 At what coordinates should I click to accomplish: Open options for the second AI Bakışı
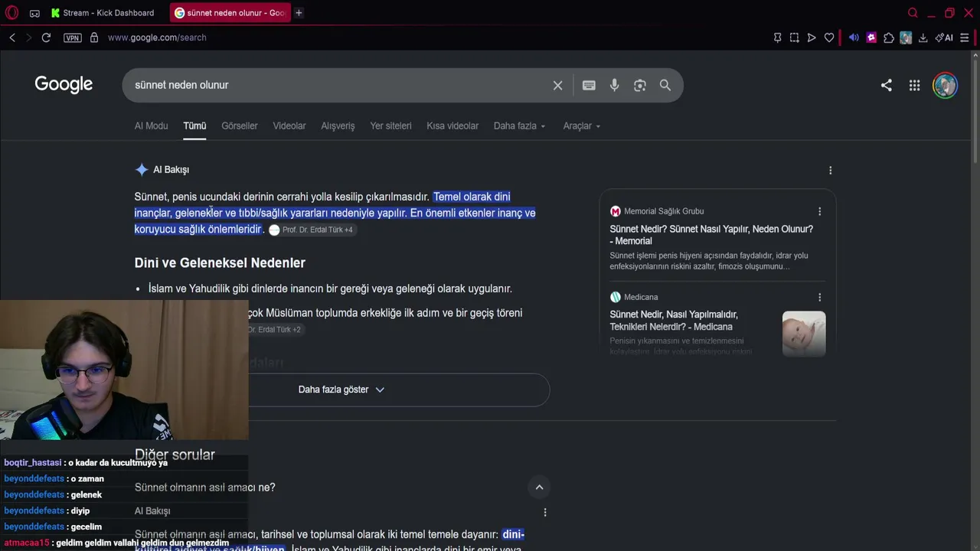[545, 512]
